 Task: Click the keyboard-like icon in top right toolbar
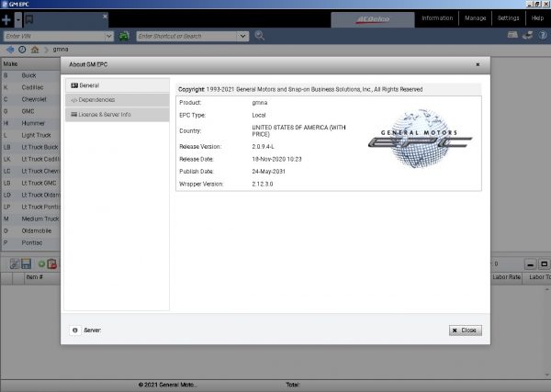[512, 35]
